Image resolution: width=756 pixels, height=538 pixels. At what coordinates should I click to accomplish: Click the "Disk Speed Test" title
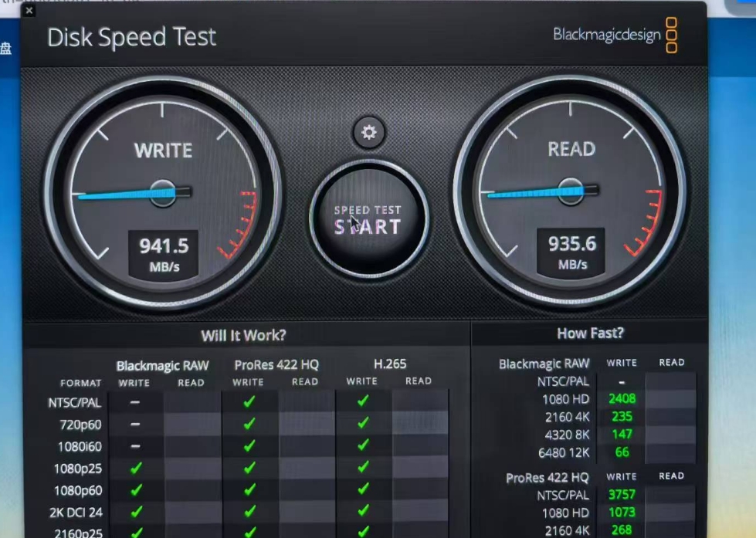pos(131,37)
